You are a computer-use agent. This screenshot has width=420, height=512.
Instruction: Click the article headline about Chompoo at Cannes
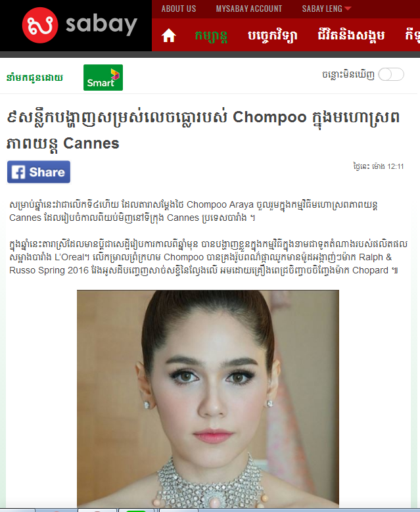(x=203, y=130)
